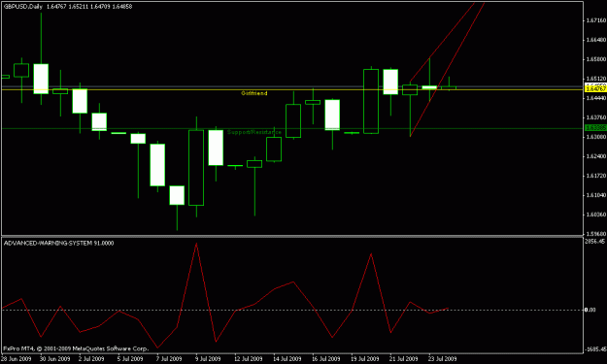
Task: Click the 1.62400 price axis value
Action: (x=596, y=156)
